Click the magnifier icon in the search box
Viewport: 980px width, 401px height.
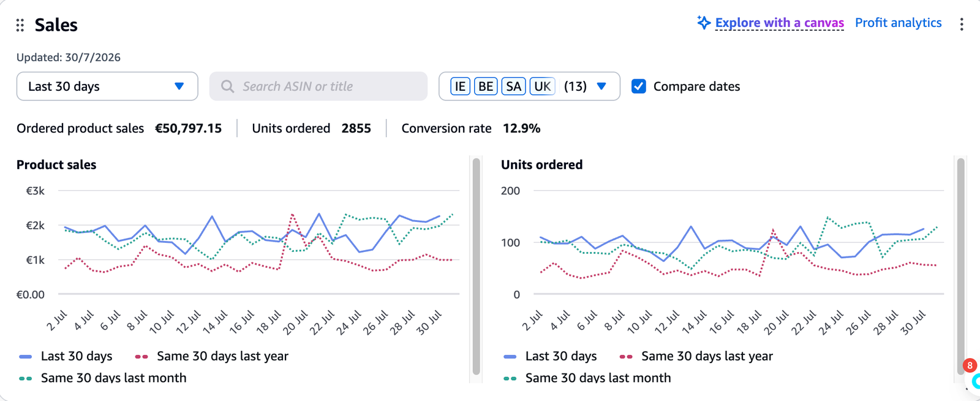227,86
